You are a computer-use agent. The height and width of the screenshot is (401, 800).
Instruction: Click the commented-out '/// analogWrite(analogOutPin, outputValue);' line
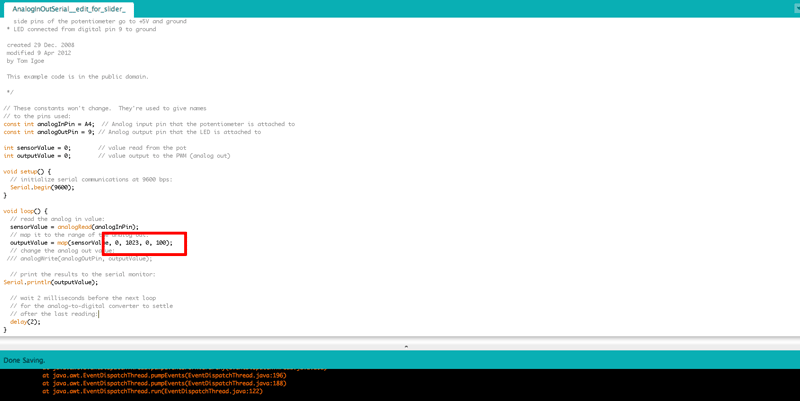tap(80, 258)
